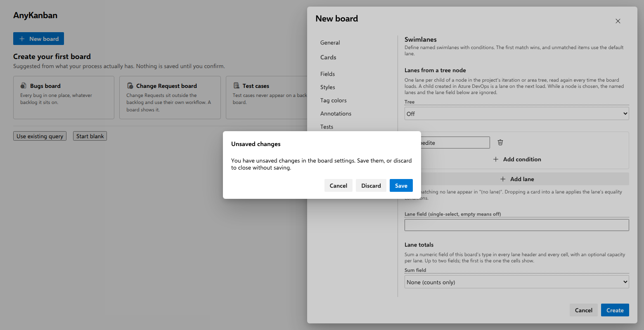Image resolution: width=644 pixels, height=330 pixels.
Task: Click the AnyKanban title
Action: coord(35,15)
